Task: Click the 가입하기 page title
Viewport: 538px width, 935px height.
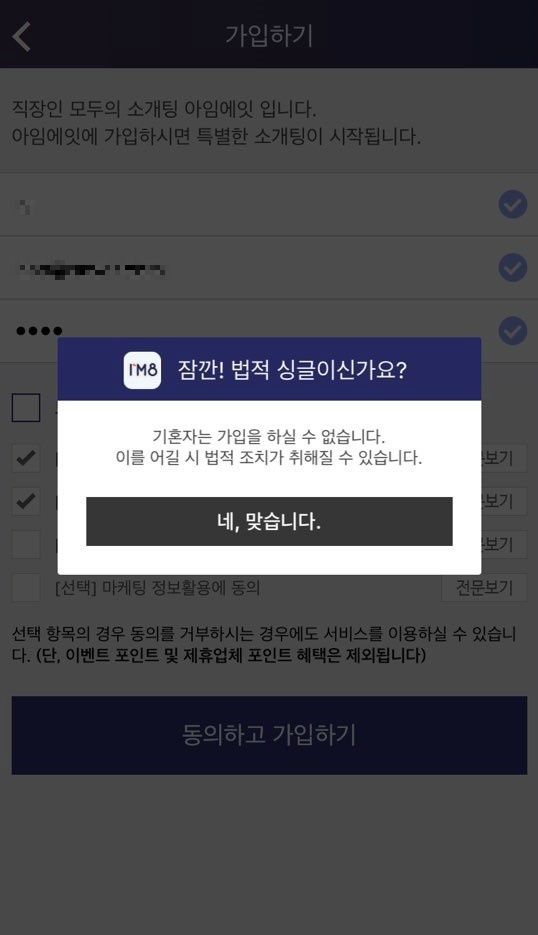Action: pyautogui.click(x=269, y=36)
